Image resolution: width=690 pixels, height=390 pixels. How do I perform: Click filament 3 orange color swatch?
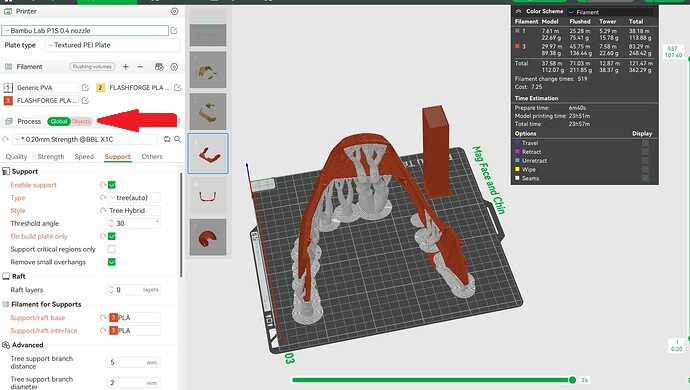(x=8, y=100)
